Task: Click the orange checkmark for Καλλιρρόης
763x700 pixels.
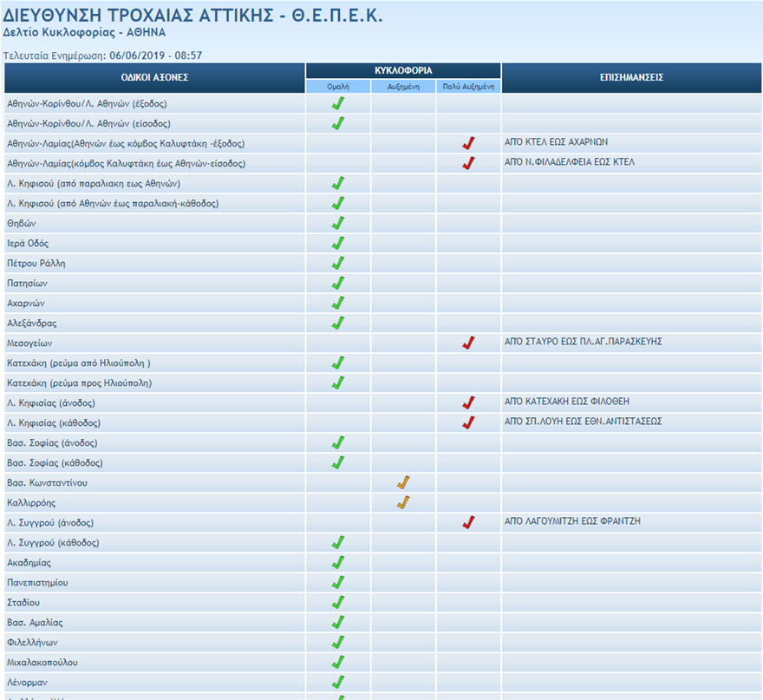Action: pos(403,503)
